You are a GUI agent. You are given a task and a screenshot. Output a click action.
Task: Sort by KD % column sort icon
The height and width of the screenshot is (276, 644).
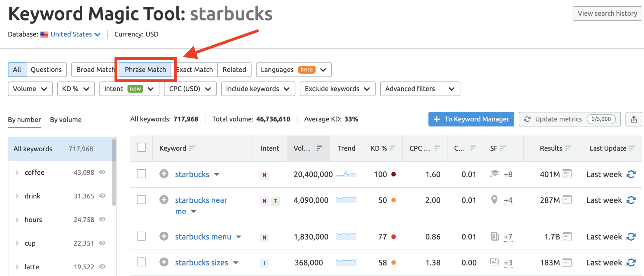click(392, 148)
